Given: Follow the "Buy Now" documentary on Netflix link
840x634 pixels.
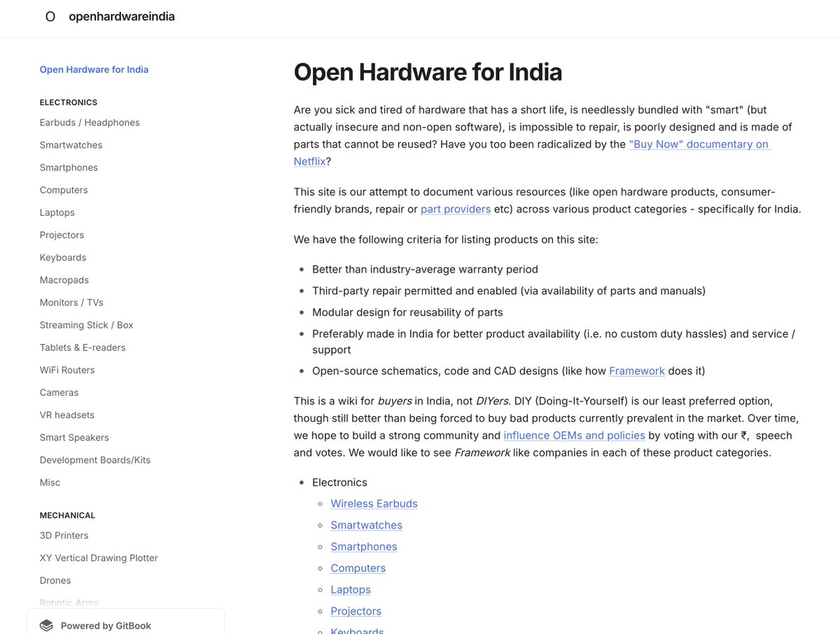Looking at the screenshot, I should point(699,144).
